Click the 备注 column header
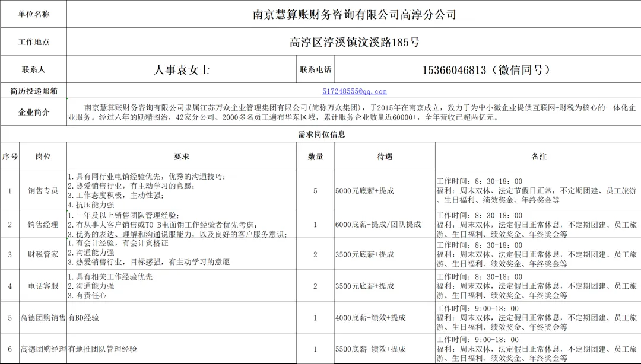Viewport: 641px width, 364px height. pyautogui.click(x=538, y=156)
